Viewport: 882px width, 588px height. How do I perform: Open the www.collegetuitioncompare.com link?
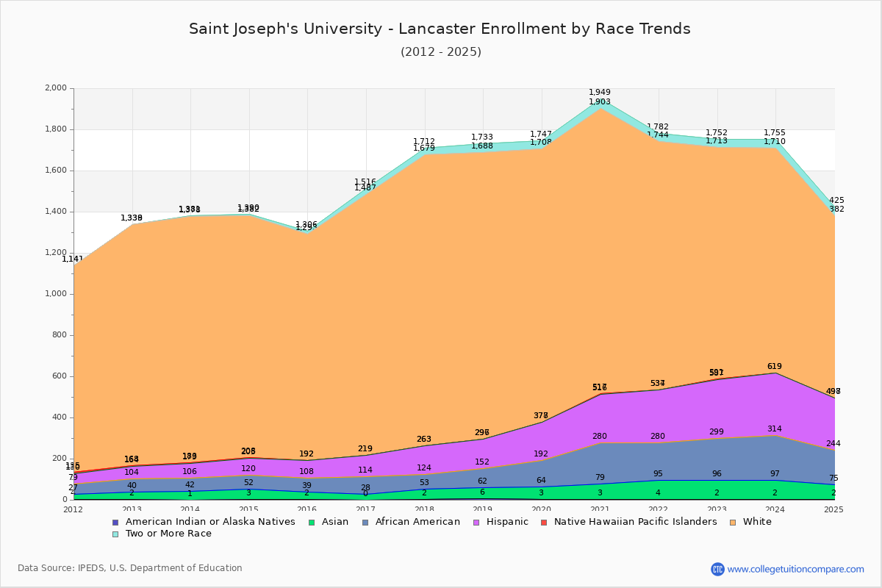[x=796, y=569]
